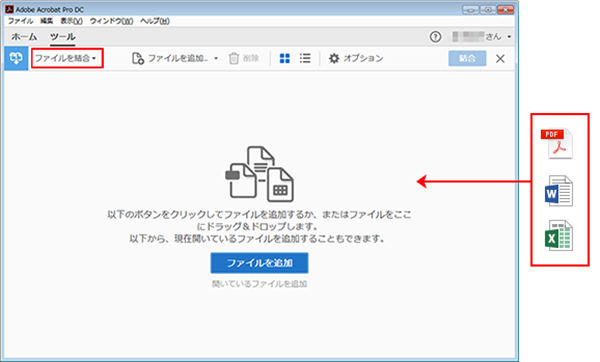Switch to list view

[305, 58]
